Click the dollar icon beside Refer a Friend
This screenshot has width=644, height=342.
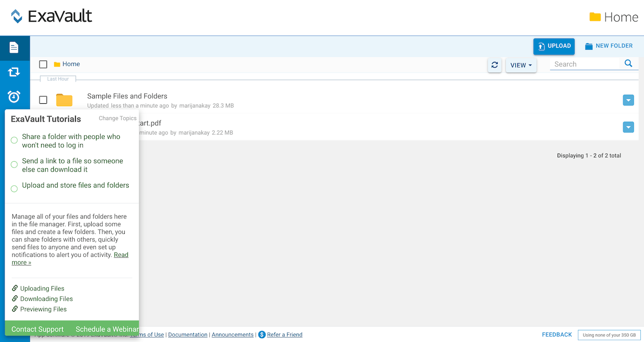click(262, 334)
